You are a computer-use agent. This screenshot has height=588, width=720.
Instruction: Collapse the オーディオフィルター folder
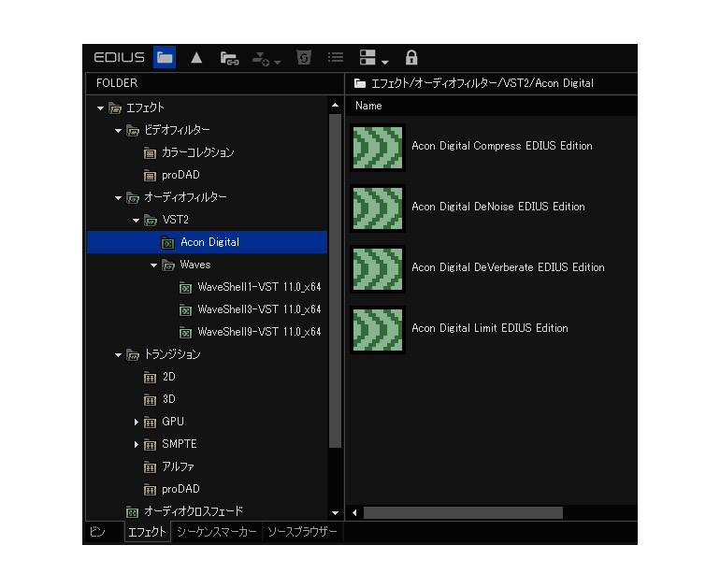(x=118, y=198)
